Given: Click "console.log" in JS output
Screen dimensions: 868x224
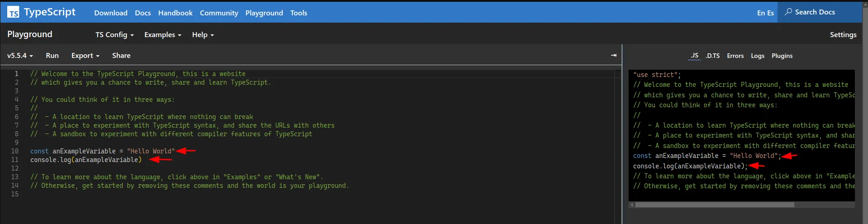Looking at the screenshot, I should point(653,166).
